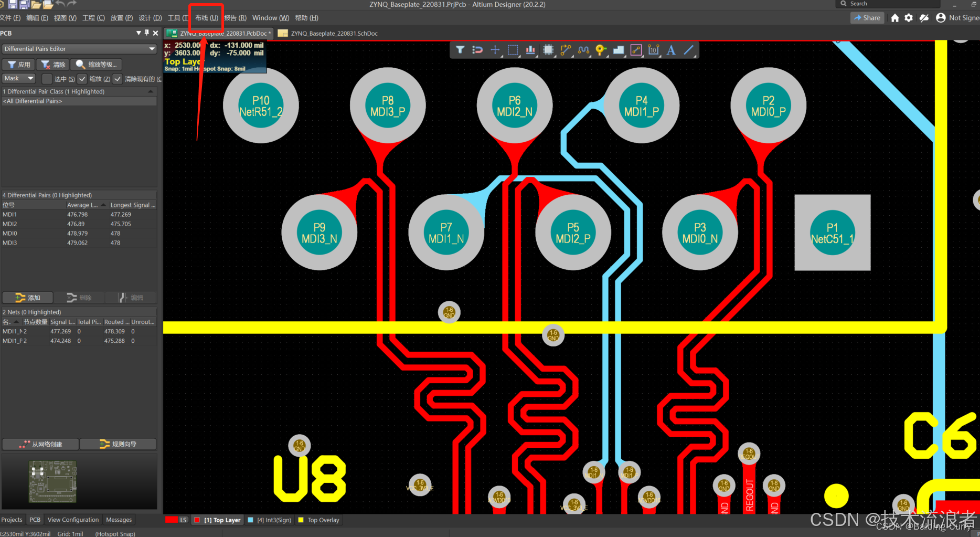Open the settings gear icon
The image size is (980, 537).
tap(909, 18)
